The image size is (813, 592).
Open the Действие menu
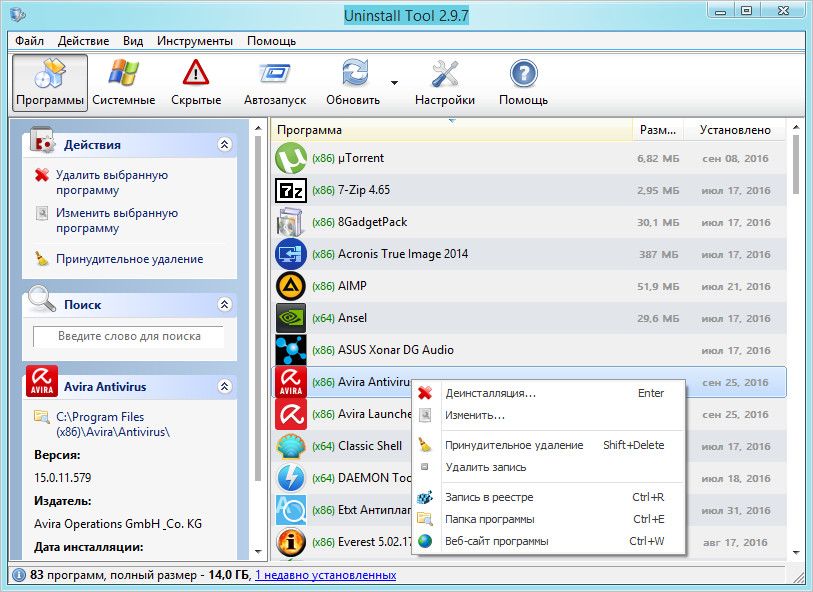pos(83,41)
